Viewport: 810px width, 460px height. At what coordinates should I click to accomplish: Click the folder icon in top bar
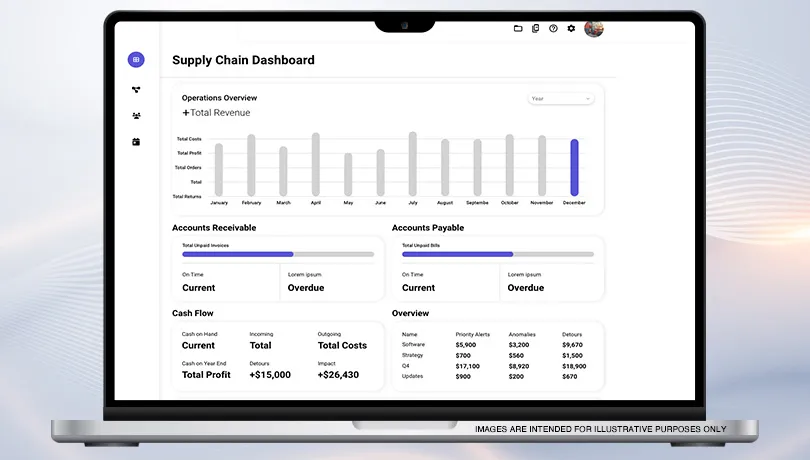click(x=518, y=28)
